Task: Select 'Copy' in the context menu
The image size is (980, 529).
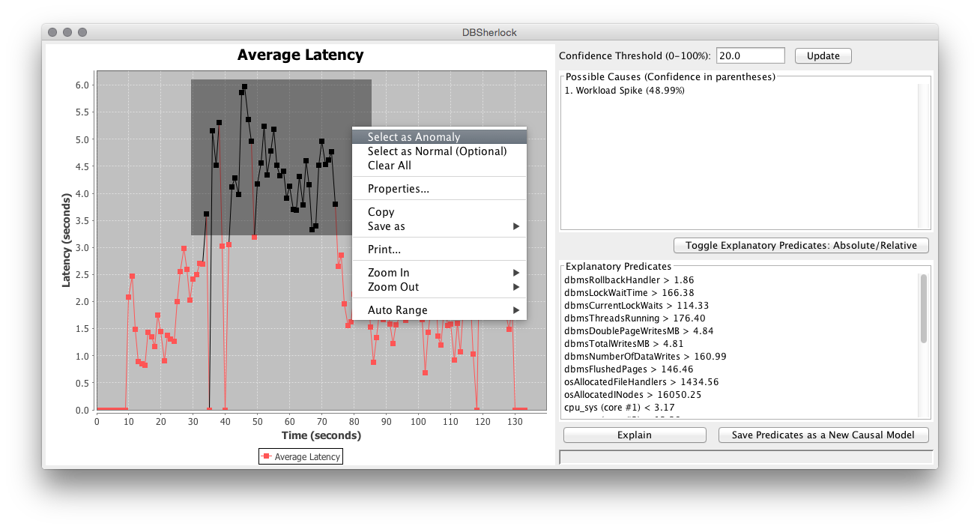Action: [x=381, y=212]
